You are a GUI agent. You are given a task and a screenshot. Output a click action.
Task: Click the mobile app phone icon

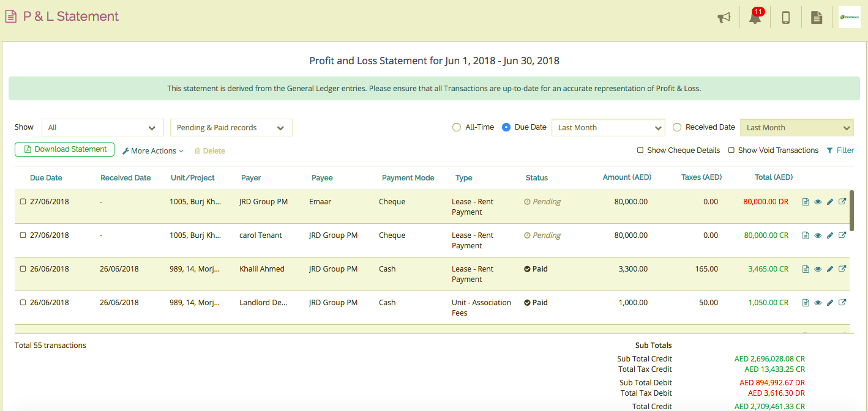(x=785, y=17)
